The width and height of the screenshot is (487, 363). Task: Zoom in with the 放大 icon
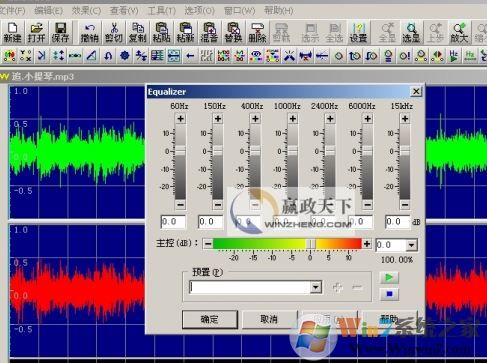(459, 33)
